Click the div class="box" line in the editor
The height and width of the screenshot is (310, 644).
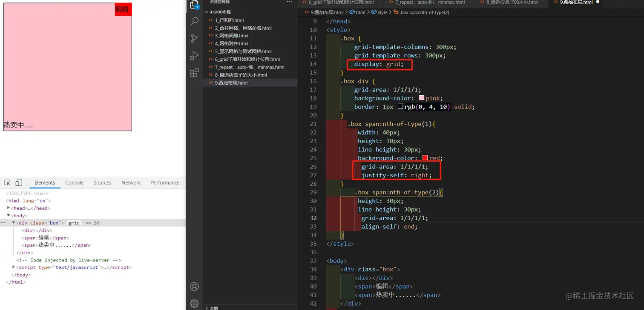pyautogui.click(x=370, y=269)
